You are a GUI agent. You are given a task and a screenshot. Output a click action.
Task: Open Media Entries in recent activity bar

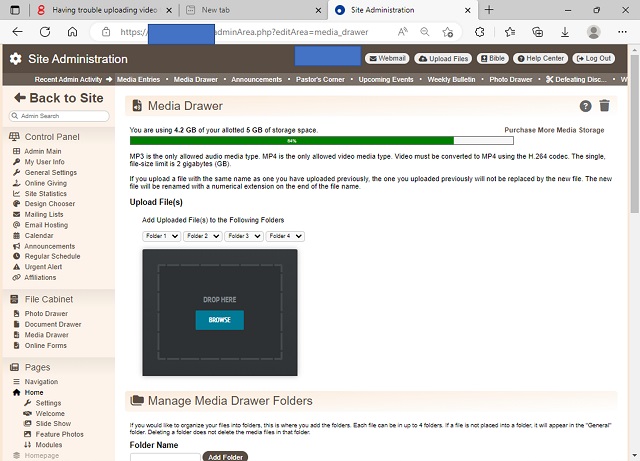138,79
